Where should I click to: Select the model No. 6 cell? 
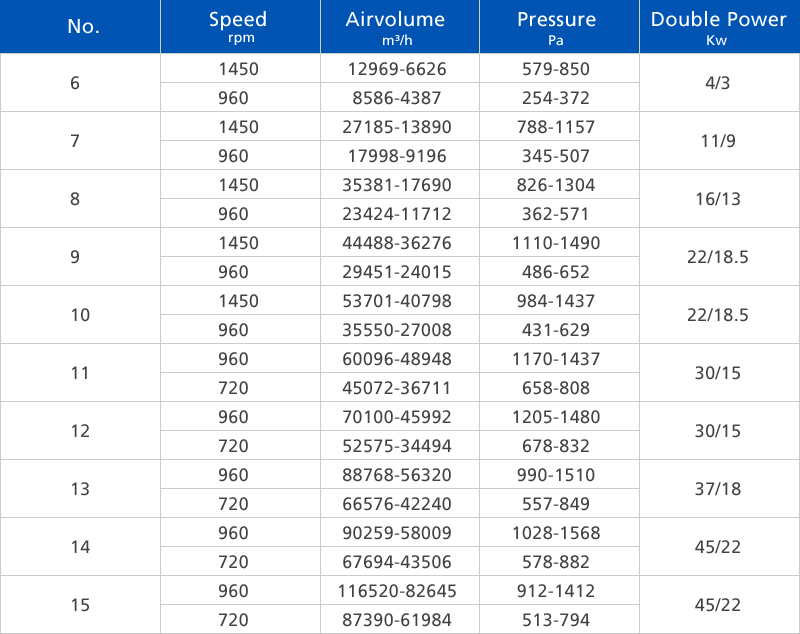pos(76,83)
